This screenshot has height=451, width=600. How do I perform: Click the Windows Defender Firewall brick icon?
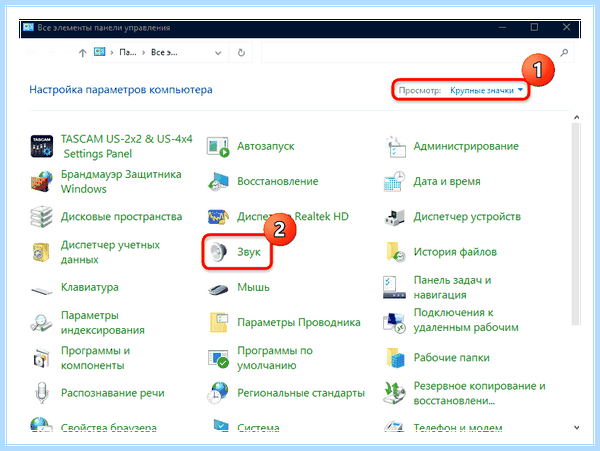pos(42,181)
